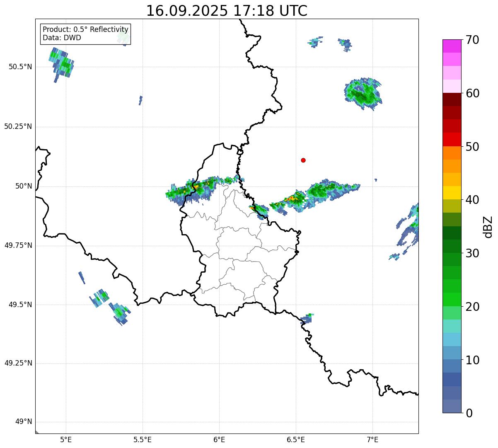The width and height of the screenshot is (498, 448).
Task: Click the colorbar tick label "10"
Action: coord(472,360)
